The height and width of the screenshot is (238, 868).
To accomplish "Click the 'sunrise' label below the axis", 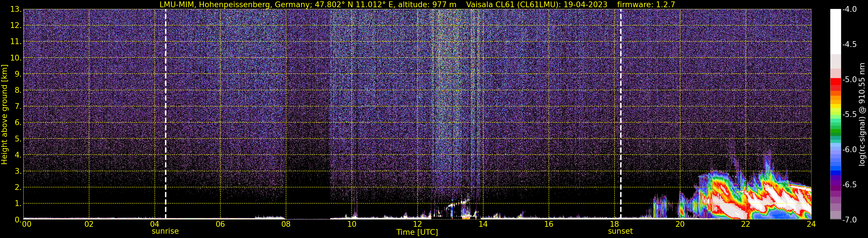I will [165, 231].
